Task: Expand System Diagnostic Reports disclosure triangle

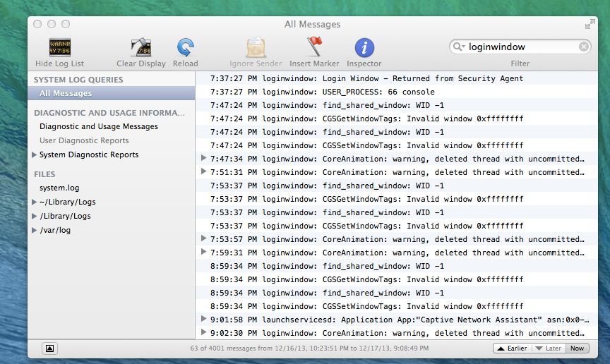Action: pyautogui.click(x=34, y=154)
